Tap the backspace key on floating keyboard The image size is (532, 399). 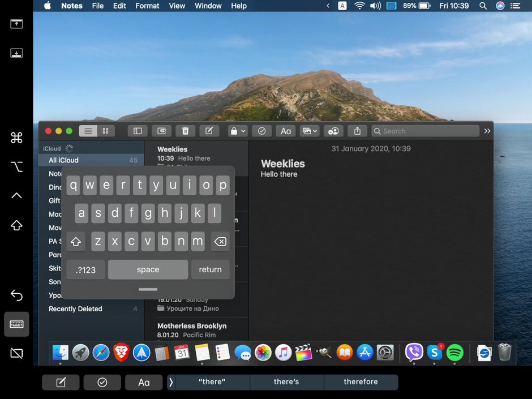(x=220, y=242)
